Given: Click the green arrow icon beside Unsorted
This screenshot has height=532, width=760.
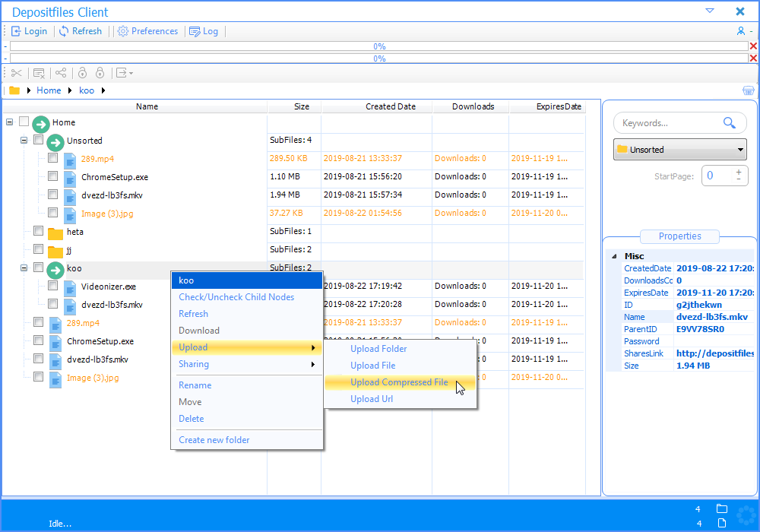Looking at the screenshot, I should pos(55,142).
